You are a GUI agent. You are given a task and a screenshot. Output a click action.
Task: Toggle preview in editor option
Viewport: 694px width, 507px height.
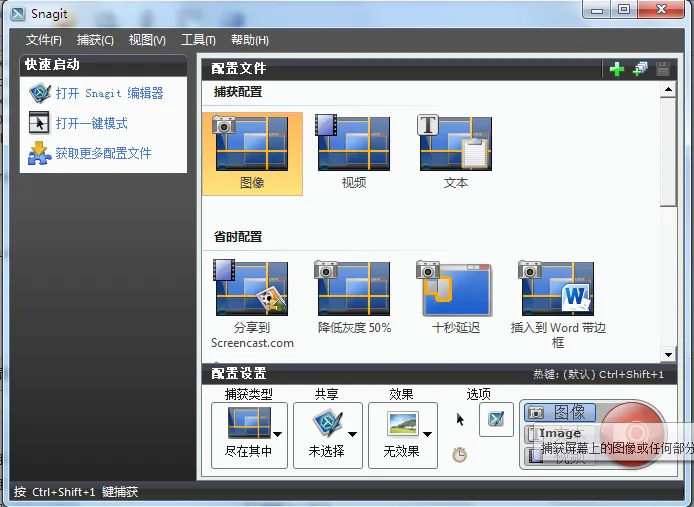pyautogui.click(x=496, y=419)
